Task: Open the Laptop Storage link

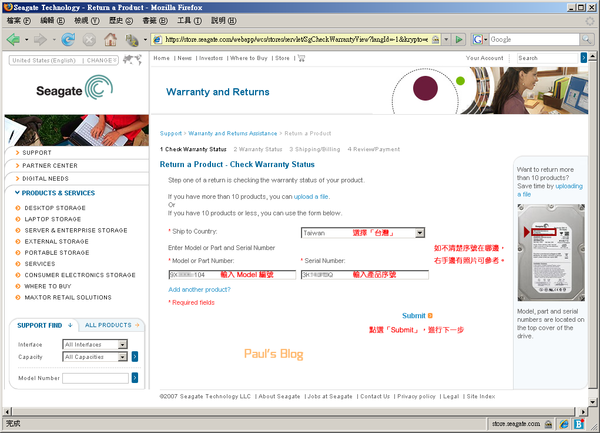Action: click(x=52, y=219)
